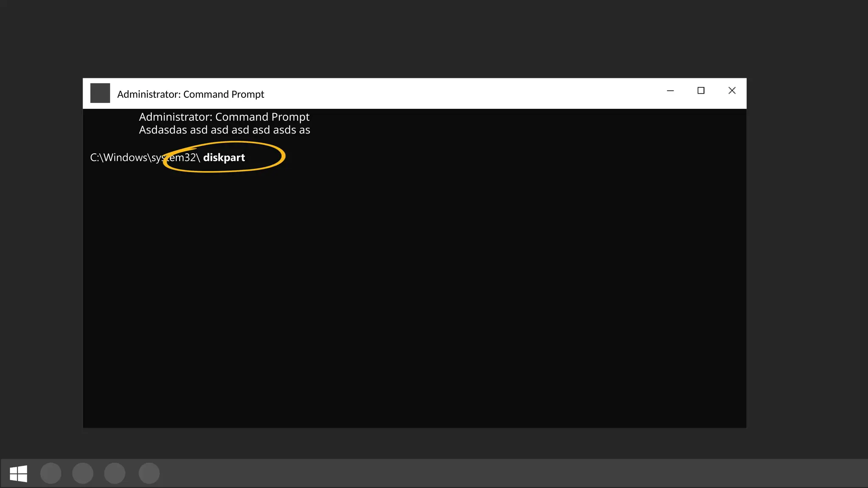Focus the empty black terminal area
The width and height of the screenshot is (868, 488).
[415, 297]
